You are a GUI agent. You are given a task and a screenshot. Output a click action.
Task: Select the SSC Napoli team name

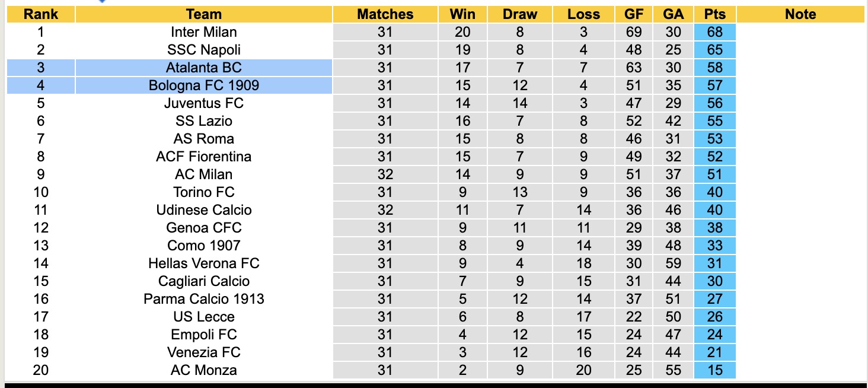pyautogui.click(x=203, y=50)
